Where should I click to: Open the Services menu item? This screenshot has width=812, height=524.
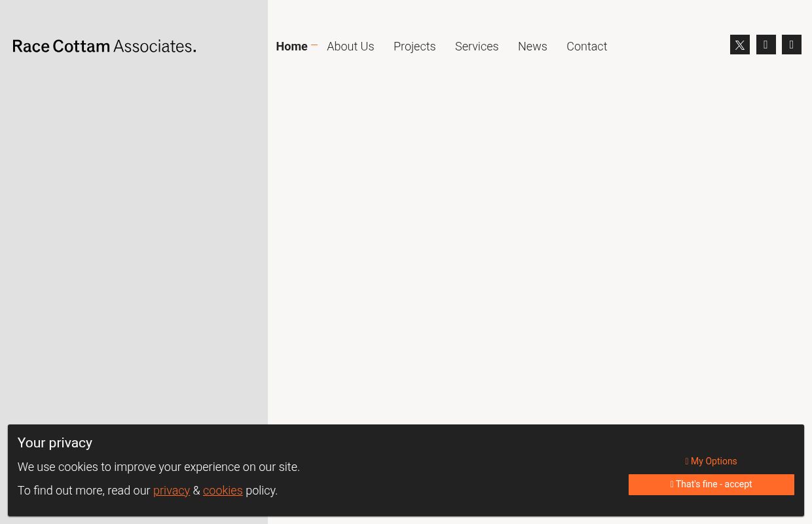click(477, 47)
